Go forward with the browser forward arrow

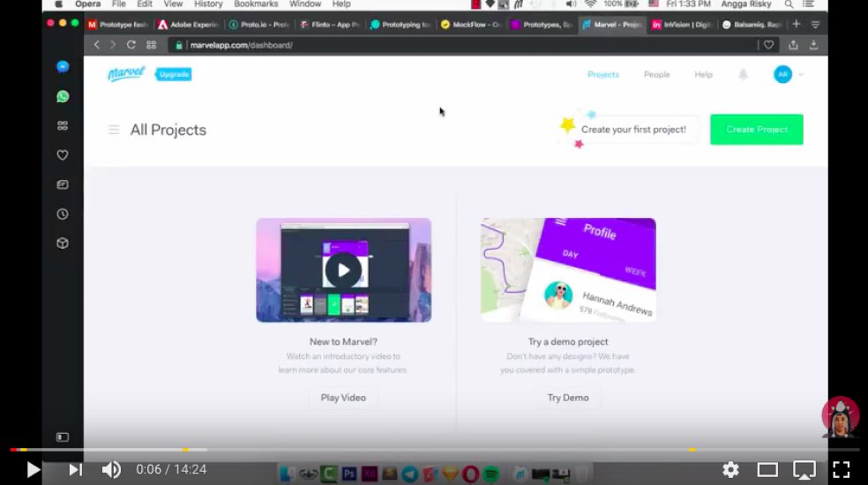113,45
